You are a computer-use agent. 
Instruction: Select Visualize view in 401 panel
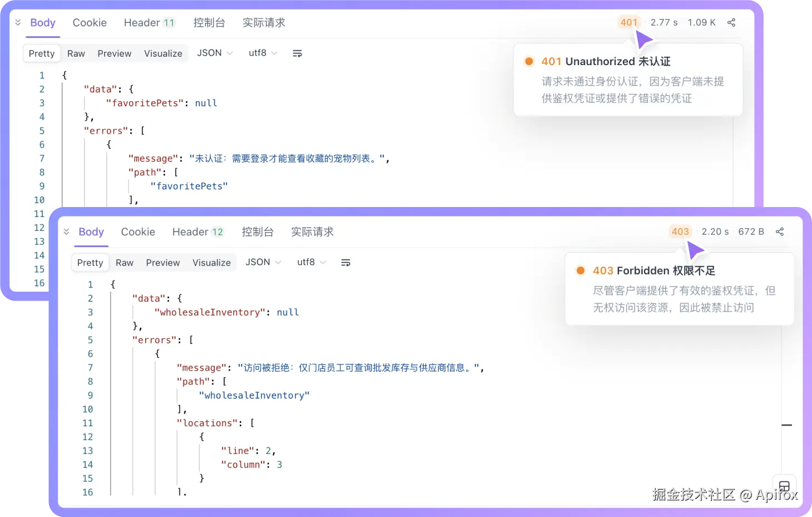coord(163,53)
